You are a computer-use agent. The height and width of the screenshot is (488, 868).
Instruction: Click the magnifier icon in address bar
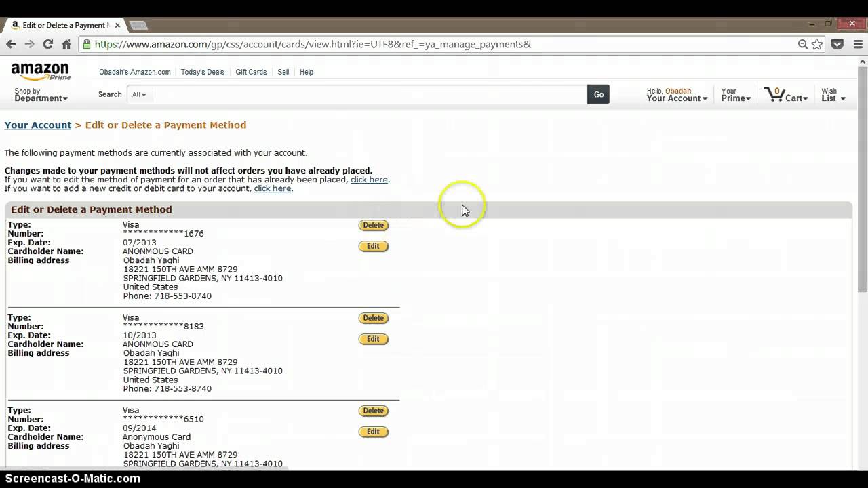tap(803, 44)
